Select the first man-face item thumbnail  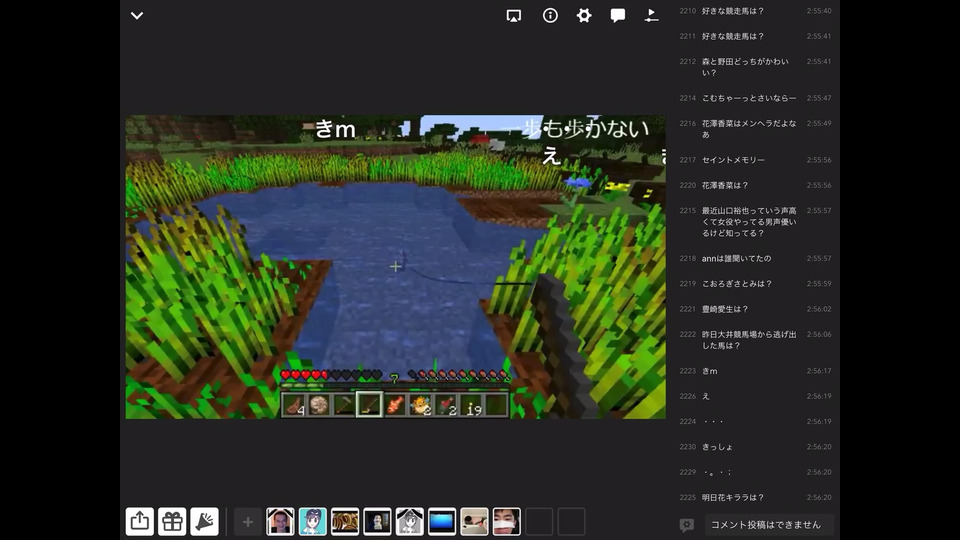pyautogui.click(x=280, y=522)
